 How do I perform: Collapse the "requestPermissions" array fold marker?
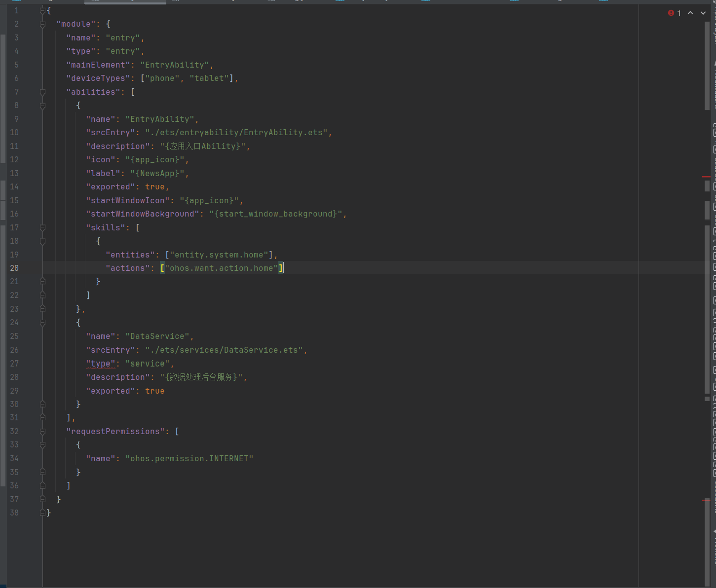tap(42, 432)
